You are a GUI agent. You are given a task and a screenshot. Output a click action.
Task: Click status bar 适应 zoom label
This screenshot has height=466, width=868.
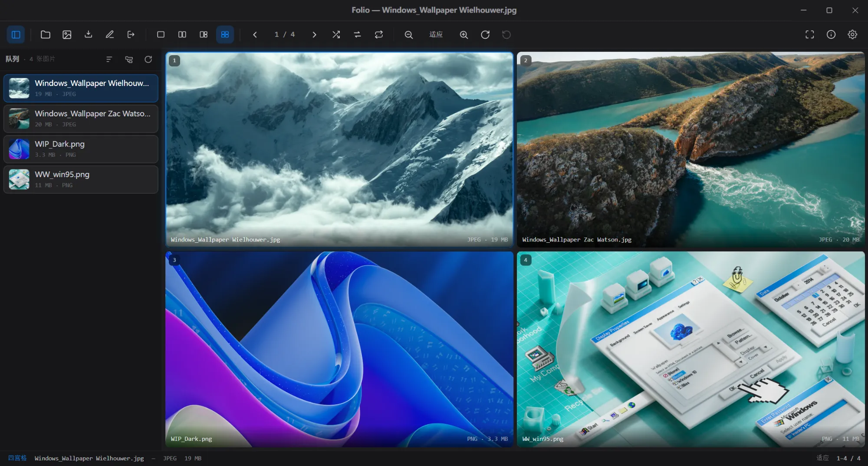[x=822, y=458]
